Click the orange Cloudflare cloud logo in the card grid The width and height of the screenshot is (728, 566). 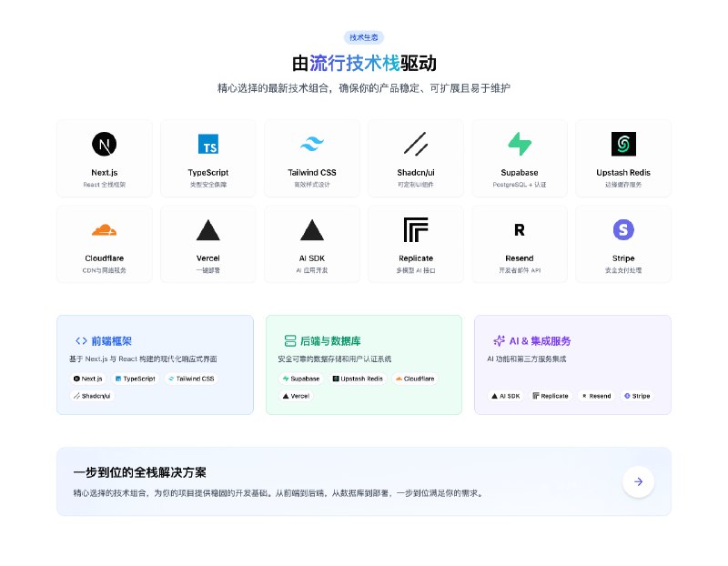104,230
